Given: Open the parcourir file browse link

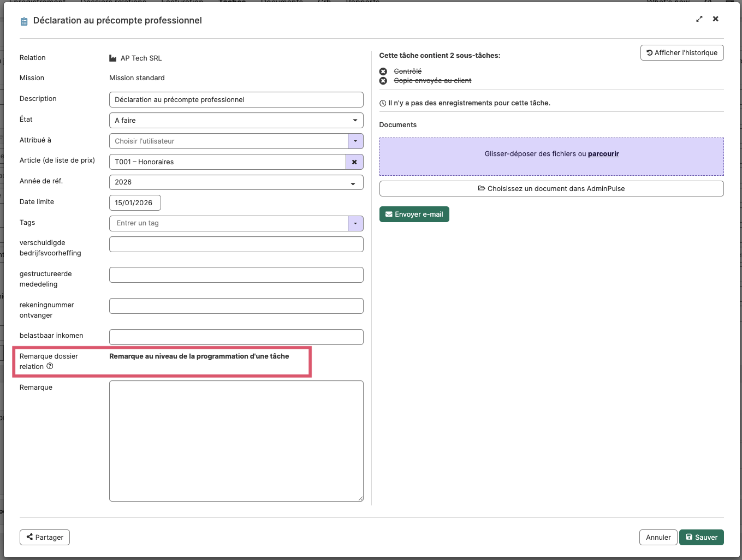Looking at the screenshot, I should tap(603, 154).
